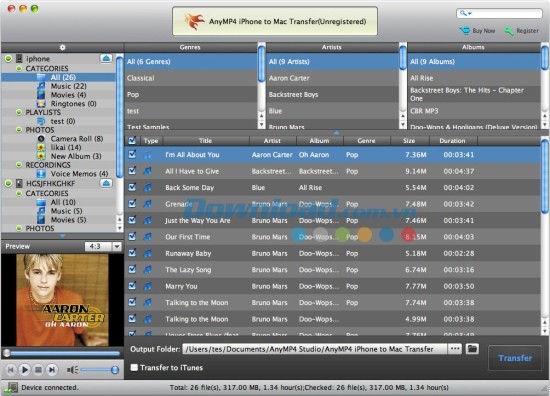The width and height of the screenshot is (550, 396).
Task: Click the search magnifier dropdown icon
Action: tap(465, 13)
